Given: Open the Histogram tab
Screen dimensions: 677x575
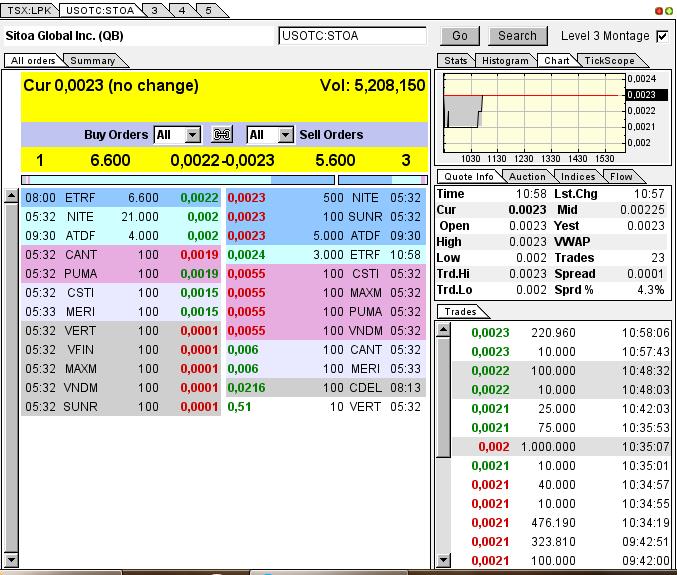Looking at the screenshot, I should [x=506, y=61].
